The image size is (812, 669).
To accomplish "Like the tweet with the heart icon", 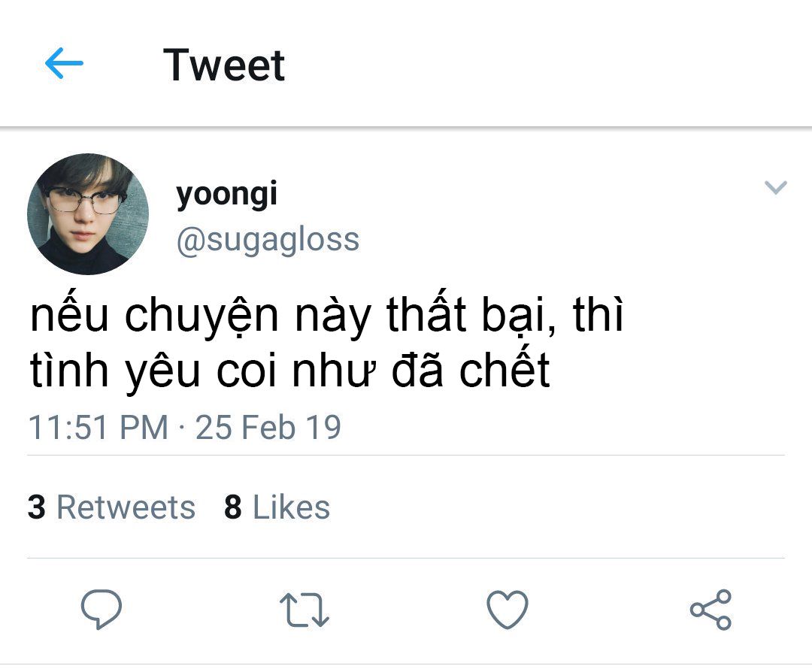I will coord(507,609).
